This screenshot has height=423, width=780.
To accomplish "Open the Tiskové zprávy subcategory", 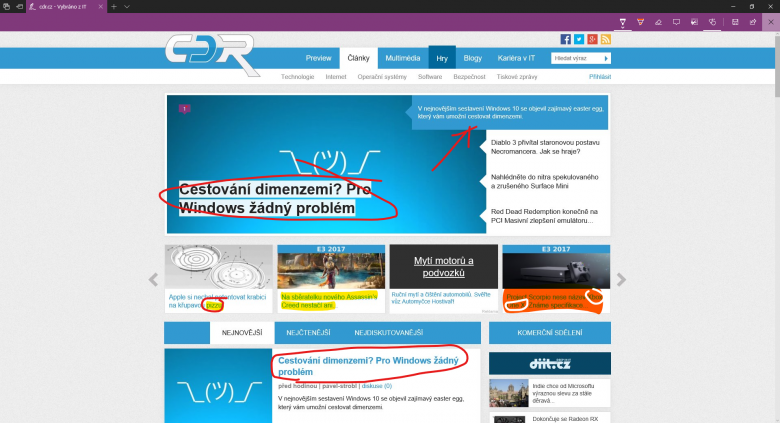I will [x=517, y=77].
